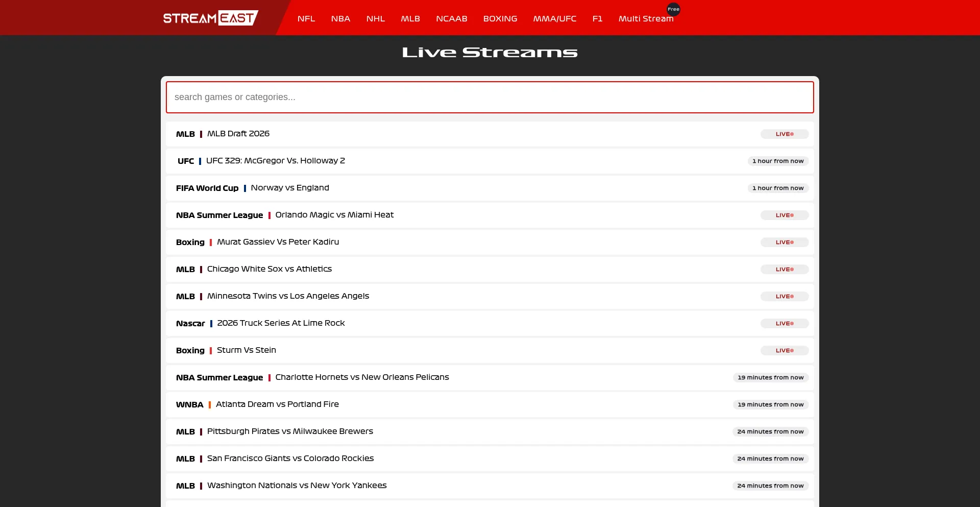The image size is (980, 507).
Task: Open the NCAAB menu item
Action: pos(452,19)
